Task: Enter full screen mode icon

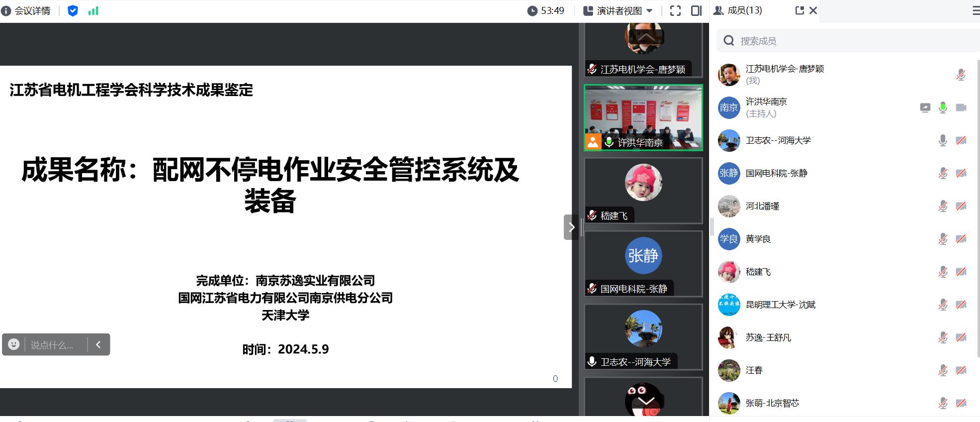Action: tap(675, 10)
